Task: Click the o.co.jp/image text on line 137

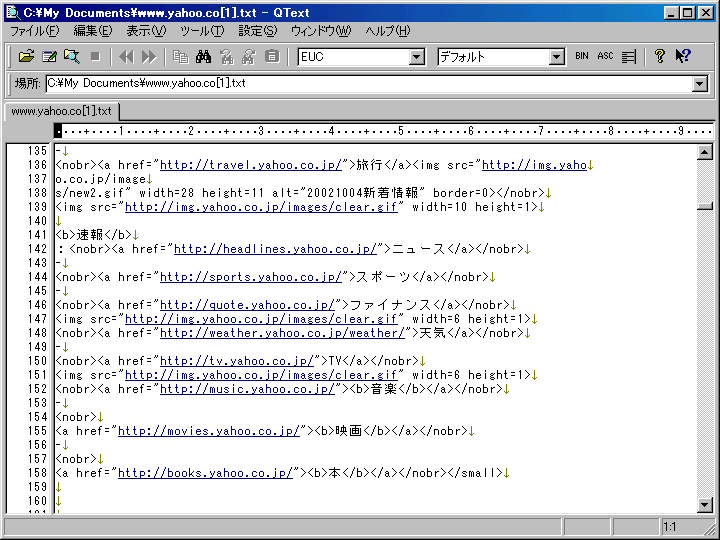Action: pyautogui.click(x=101, y=179)
